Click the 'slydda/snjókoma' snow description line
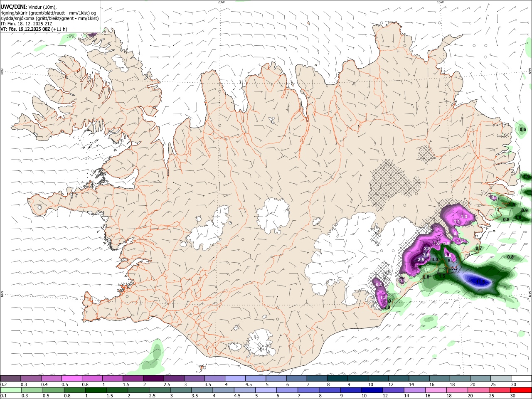Screen dimensions: 532x399 [x=49, y=18]
